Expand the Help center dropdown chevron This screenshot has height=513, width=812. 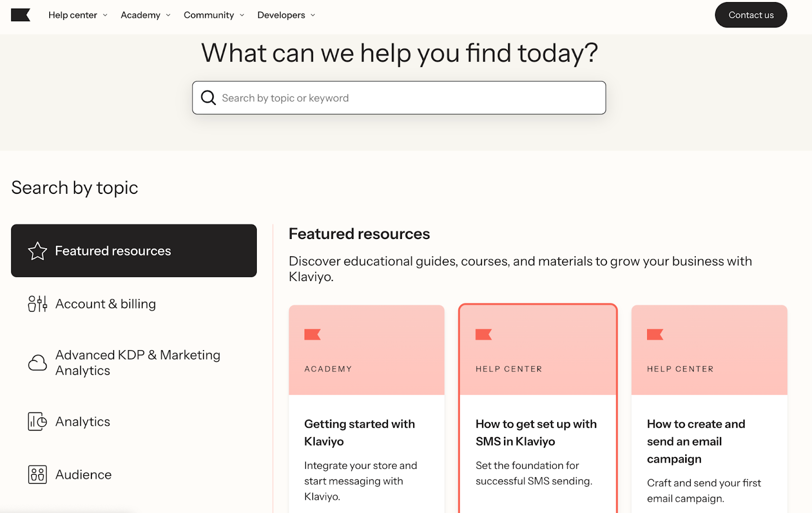point(105,15)
